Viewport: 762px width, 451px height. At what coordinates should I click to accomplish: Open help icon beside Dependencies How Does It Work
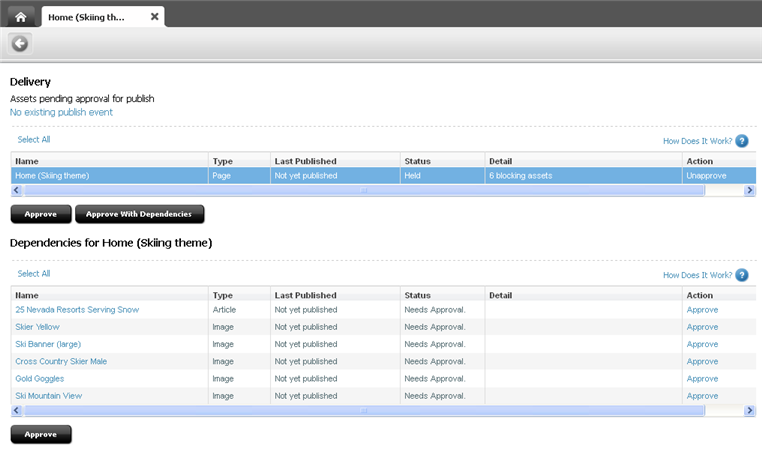[x=742, y=275]
